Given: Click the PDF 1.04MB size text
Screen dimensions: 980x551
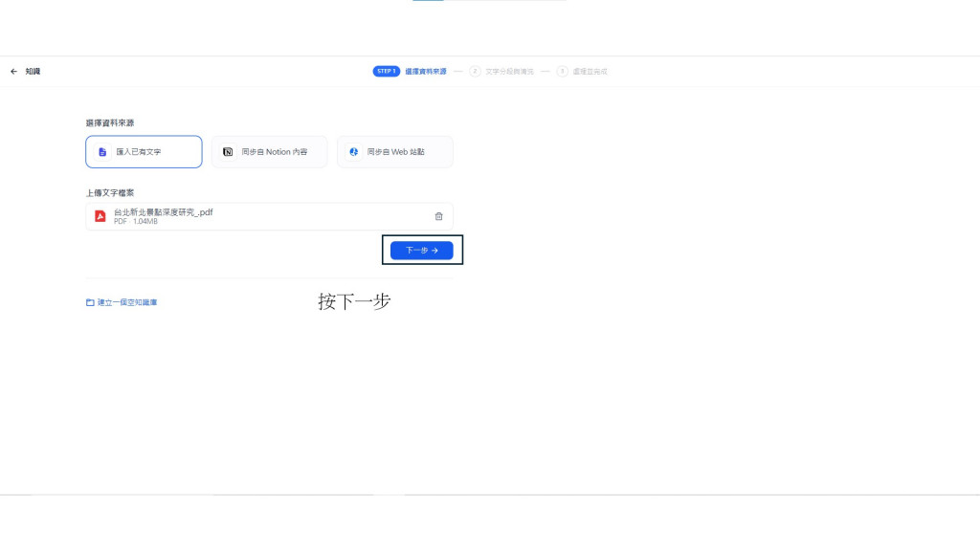Looking at the screenshot, I should click(136, 222).
